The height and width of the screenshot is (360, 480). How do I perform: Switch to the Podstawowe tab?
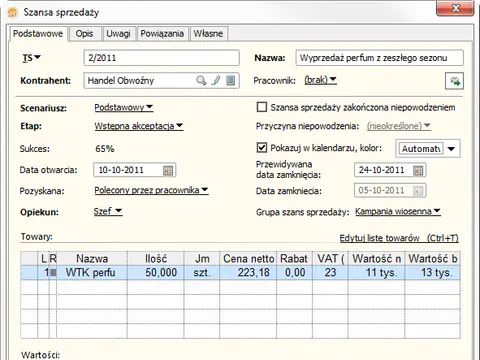(38, 34)
